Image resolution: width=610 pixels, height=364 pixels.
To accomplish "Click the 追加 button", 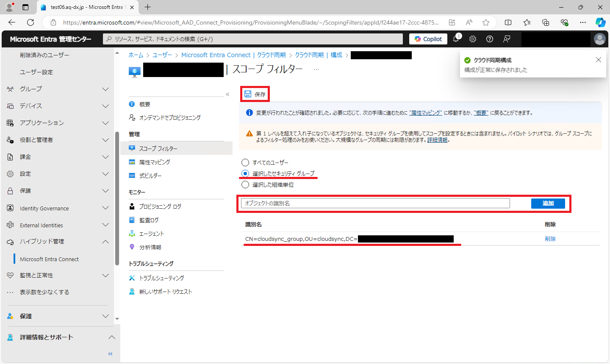I will click(x=548, y=204).
